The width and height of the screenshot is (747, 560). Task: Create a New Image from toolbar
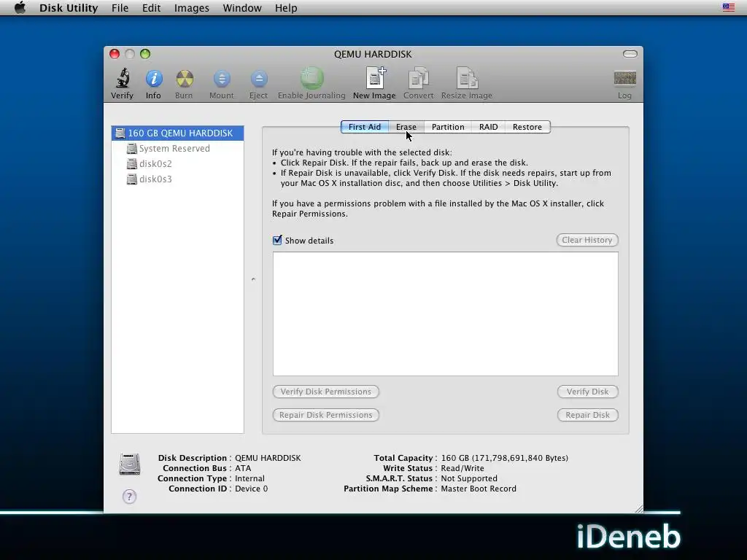click(x=375, y=77)
